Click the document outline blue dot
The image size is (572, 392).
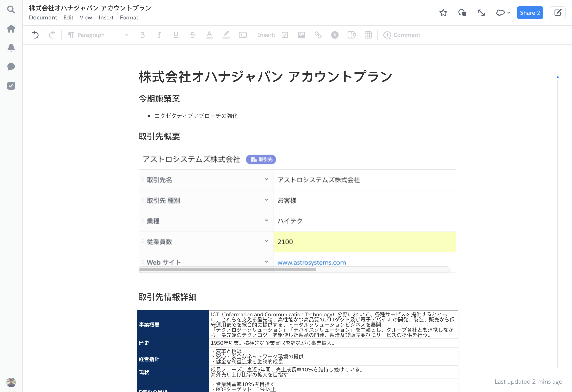click(x=558, y=77)
